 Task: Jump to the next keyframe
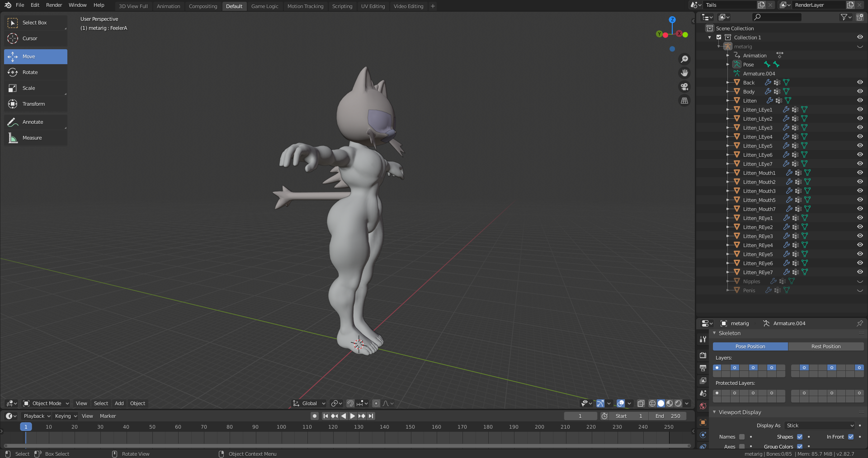pos(362,416)
